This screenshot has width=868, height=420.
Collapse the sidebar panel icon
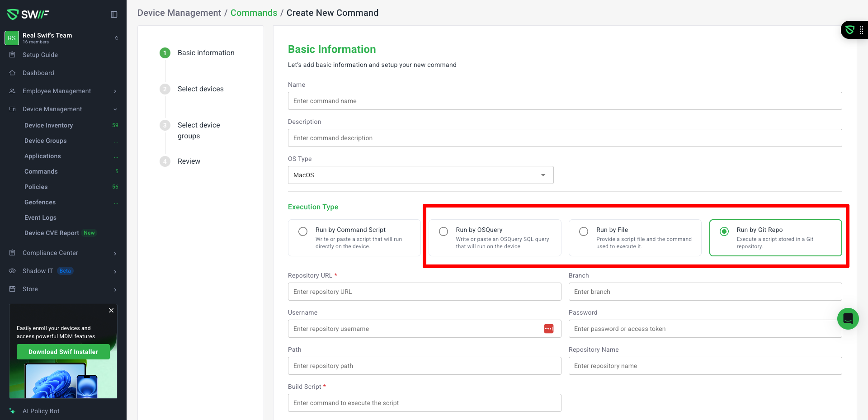tap(114, 14)
